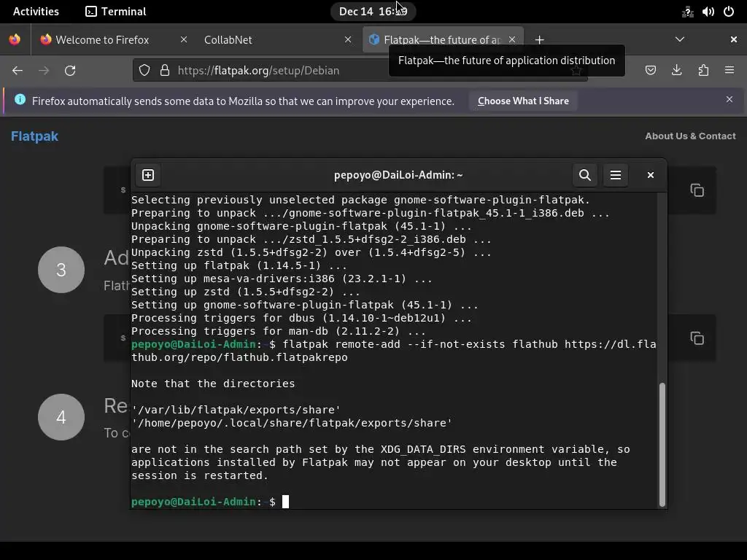Go back in Firefox history
747x560 pixels.
coord(18,71)
